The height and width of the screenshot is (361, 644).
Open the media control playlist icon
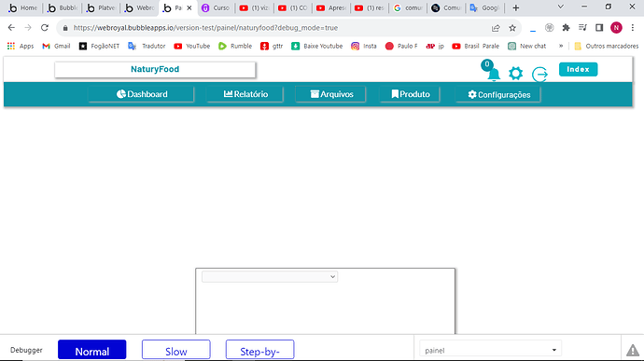(x=582, y=27)
